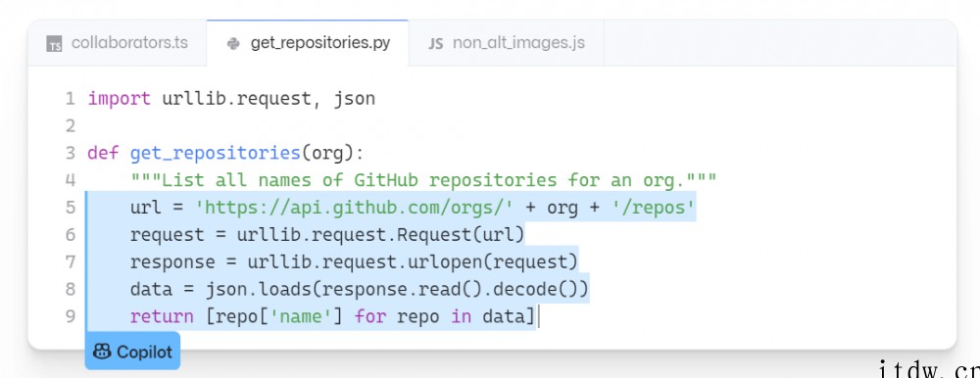Screen dimensions: 980x378
Task: Click the 'name' string on line 9
Action: click(300, 316)
